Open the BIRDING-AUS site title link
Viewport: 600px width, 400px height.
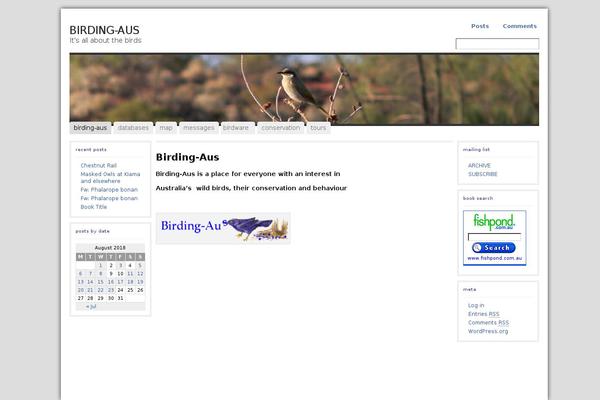pyautogui.click(x=104, y=30)
